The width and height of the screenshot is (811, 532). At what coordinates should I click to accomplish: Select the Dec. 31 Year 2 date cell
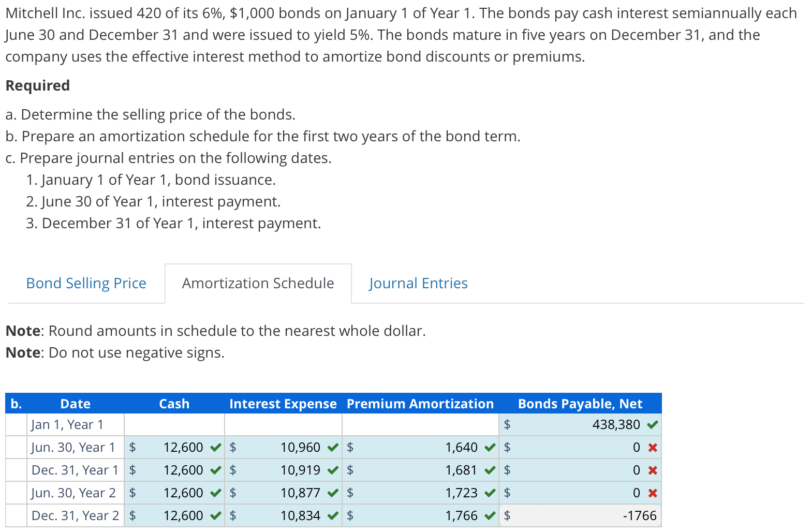click(x=75, y=515)
